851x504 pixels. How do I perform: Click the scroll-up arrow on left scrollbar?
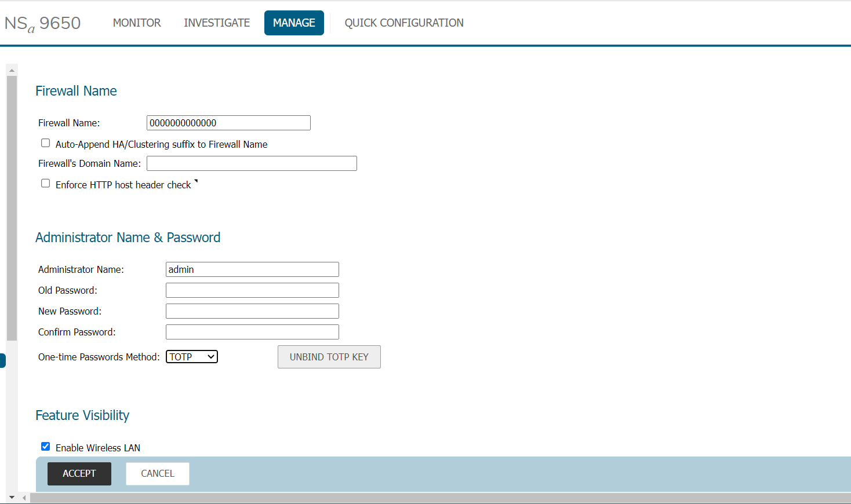12,70
